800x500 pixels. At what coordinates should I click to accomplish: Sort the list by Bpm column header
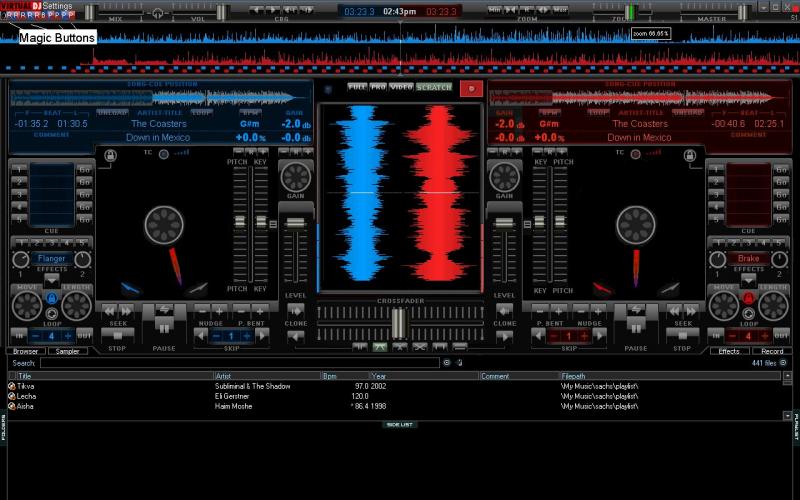[345, 376]
